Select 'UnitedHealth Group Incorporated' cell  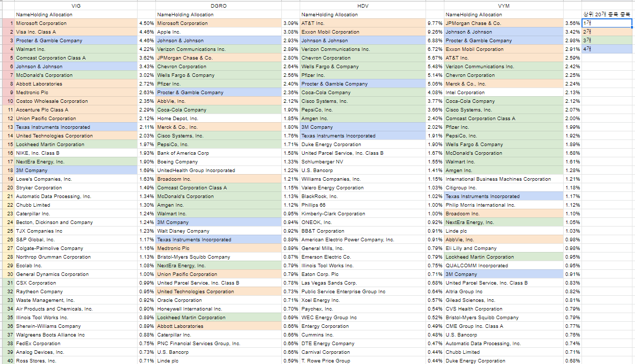pos(219,170)
